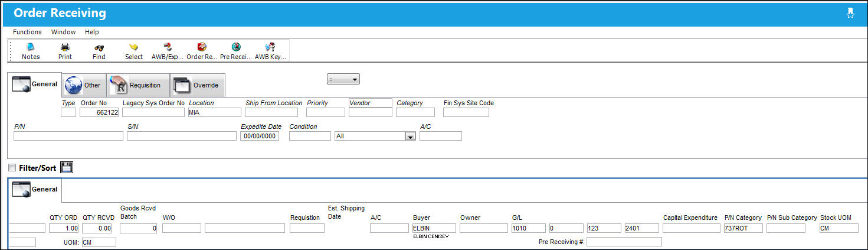Click the Location field containing MIA

coord(214,112)
